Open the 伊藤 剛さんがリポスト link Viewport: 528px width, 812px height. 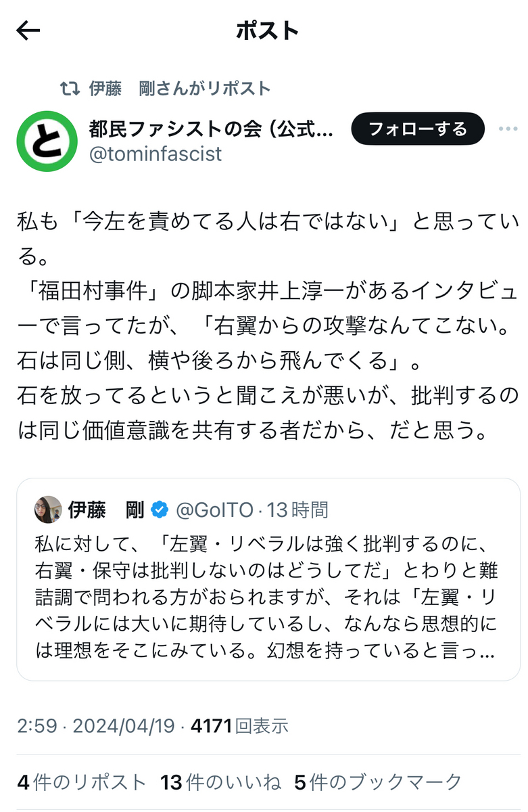[180, 89]
